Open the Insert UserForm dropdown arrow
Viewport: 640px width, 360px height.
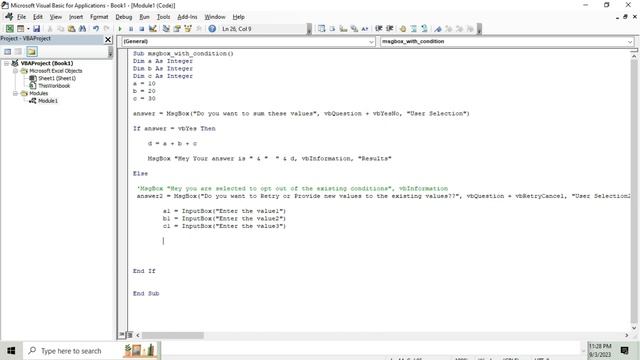tap(28, 29)
